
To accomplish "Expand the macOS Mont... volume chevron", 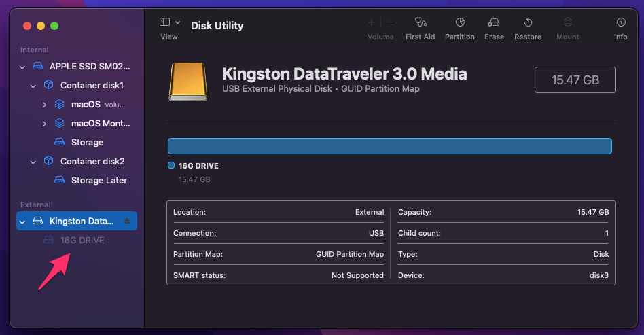I will [44, 124].
